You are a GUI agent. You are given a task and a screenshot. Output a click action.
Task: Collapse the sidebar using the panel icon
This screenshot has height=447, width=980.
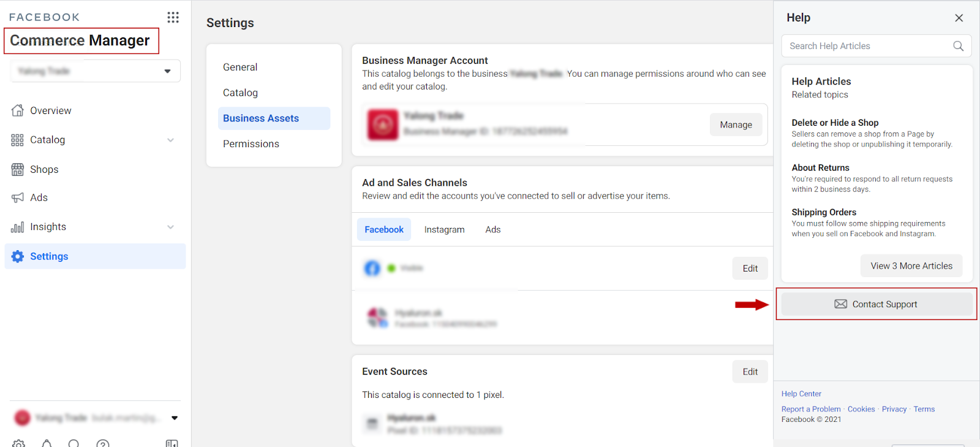pos(172,443)
